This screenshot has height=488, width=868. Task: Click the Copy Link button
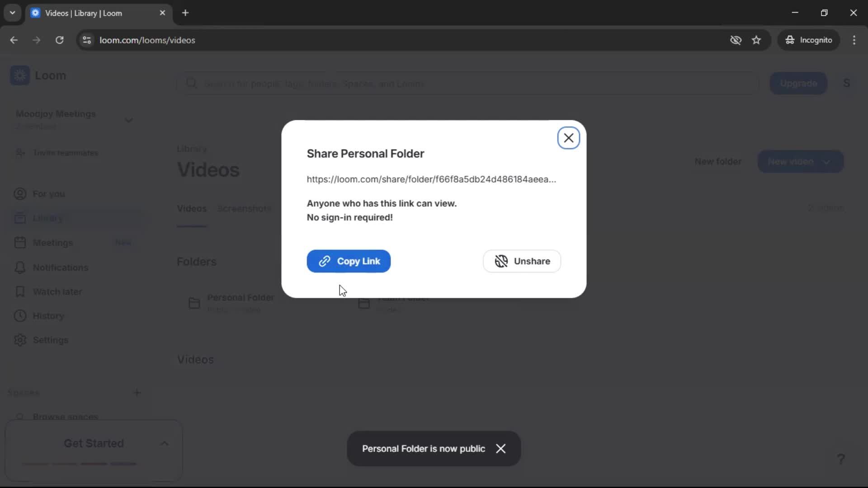[x=348, y=261]
